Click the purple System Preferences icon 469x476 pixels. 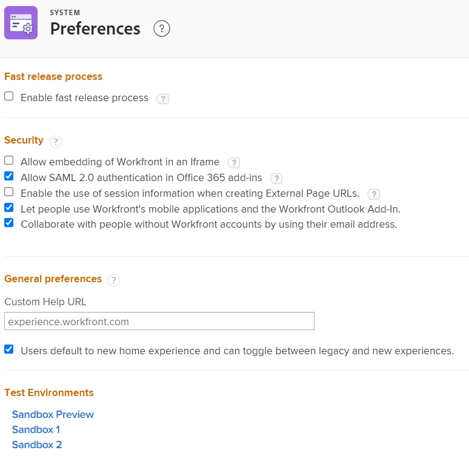pos(21,23)
